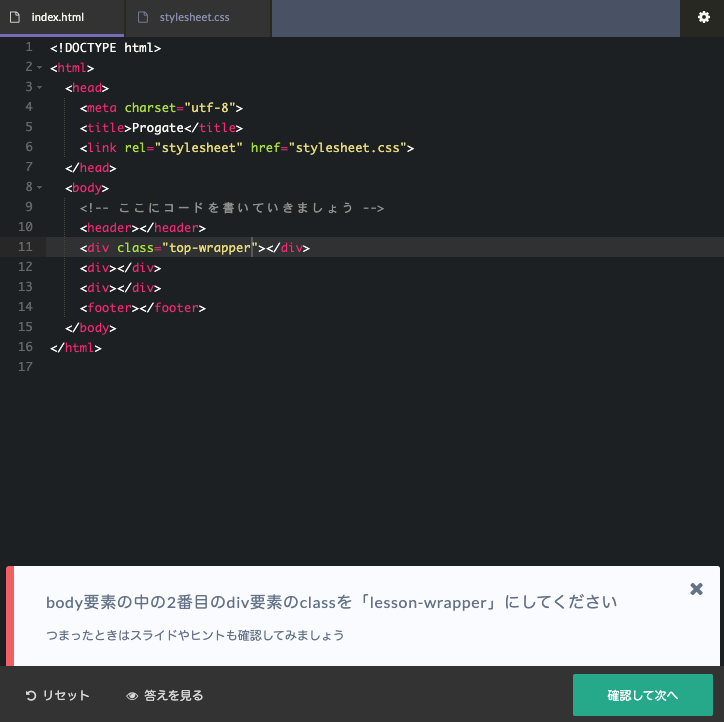Click the eye icon to view answer

[132, 696]
